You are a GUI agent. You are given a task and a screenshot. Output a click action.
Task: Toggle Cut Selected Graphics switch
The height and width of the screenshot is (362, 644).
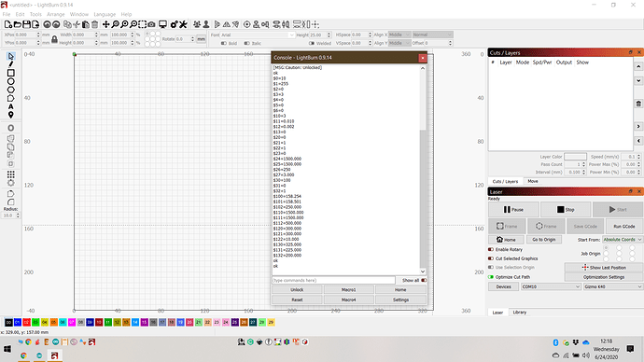[491, 258]
